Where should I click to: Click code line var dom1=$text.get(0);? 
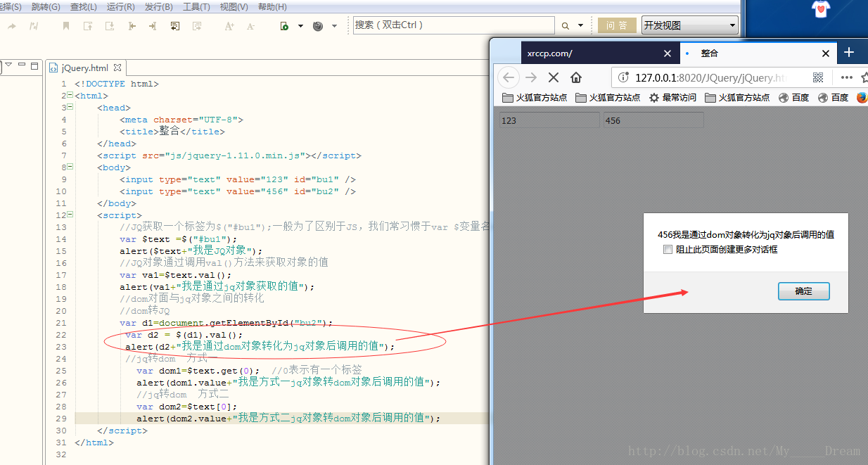coord(198,371)
